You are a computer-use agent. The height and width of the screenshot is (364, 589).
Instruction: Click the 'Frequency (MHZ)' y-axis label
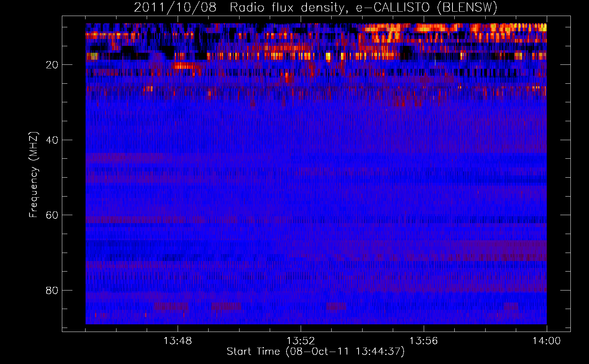[33, 175]
